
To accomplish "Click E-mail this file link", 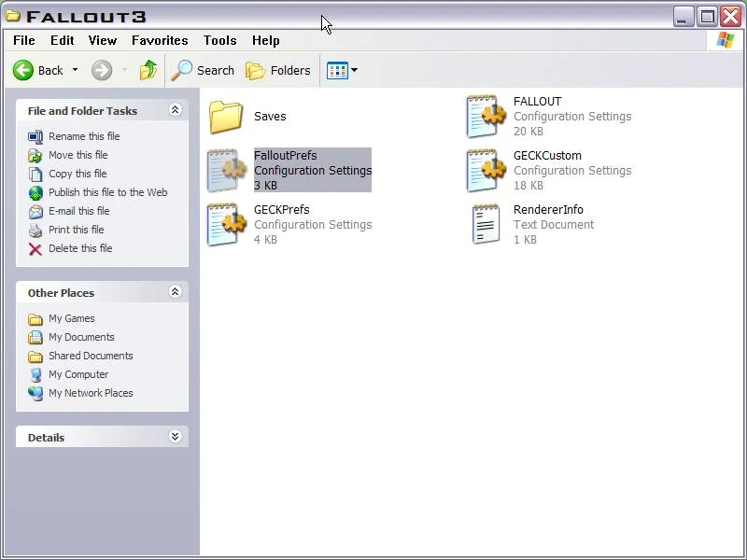I will pos(79,211).
